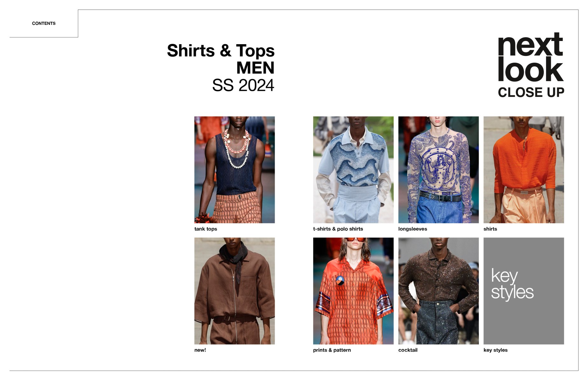Screen dimensions: 588x390
Task: Select the prints & pattern orange shirt image
Action: pos(353,291)
